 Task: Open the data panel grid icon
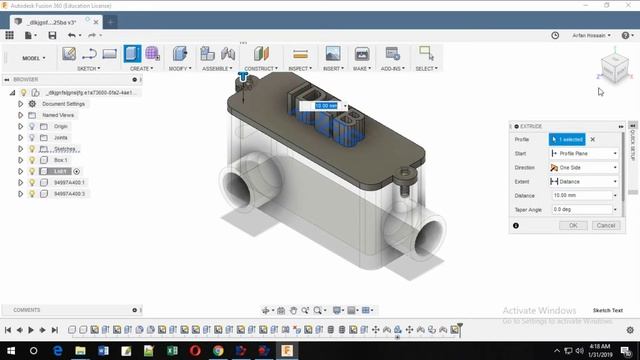click(x=9, y=36)
